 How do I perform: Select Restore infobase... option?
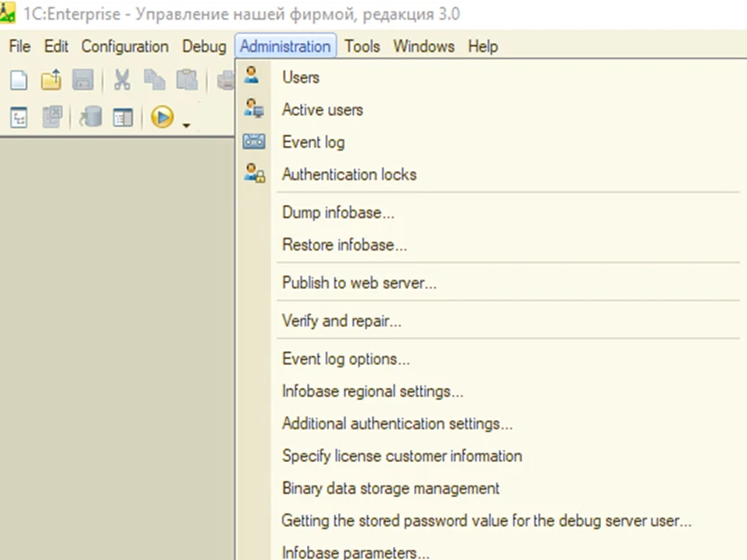pos(491,245)
